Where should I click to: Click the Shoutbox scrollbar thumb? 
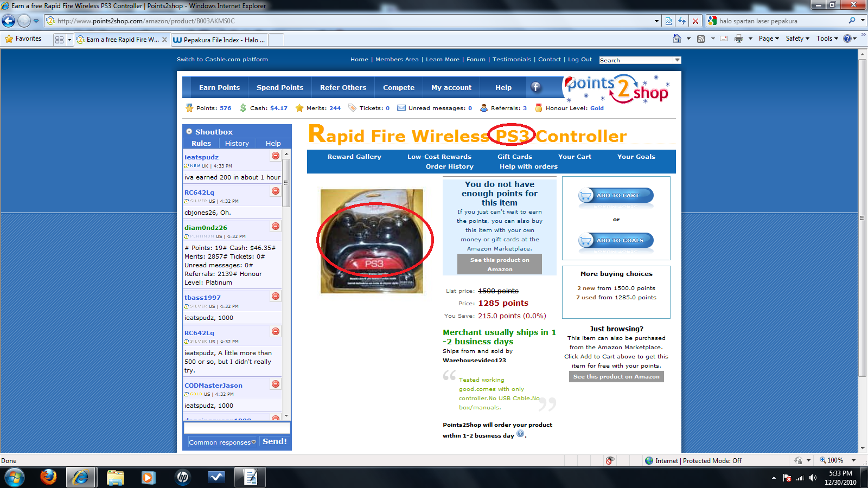pyautogui.click(x=286, y=183)
